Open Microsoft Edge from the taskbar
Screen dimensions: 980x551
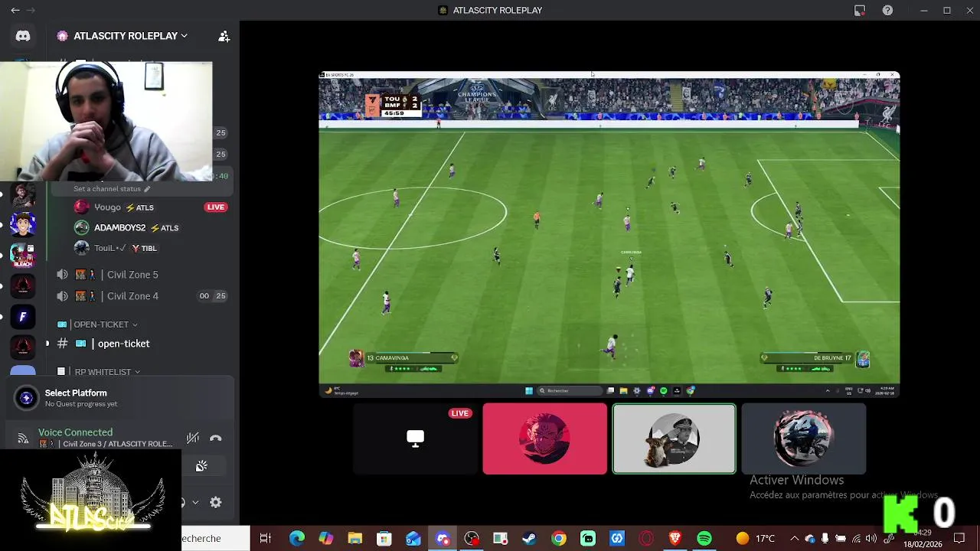[296, 539]
